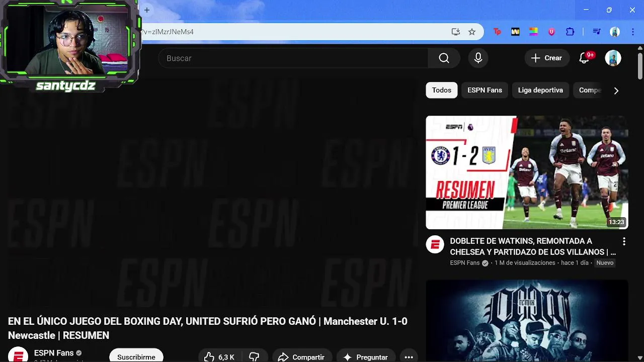This screenshot has height=362, width=644.
Task: Click the 9+ notification badge
Action: [x=590, y=55]
